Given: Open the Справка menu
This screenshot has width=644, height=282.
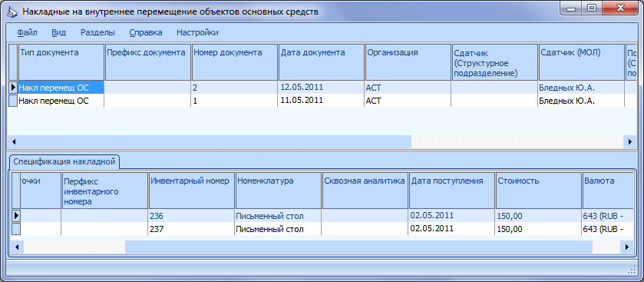Looking at the screenshot, I should (145, 32).
